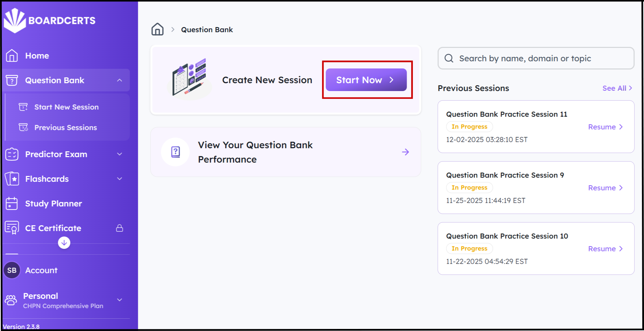Go to Home in sidebar
Viewport: 644px width, 331px height.
(x=37, y=55)
